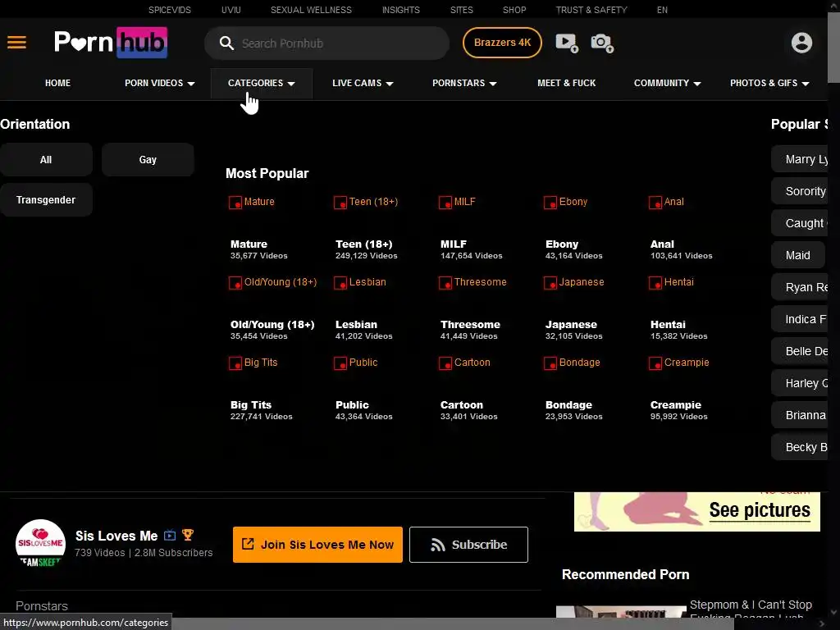This screenshot has width=840, height=630.
Task: Click the Caught popular search pill
Action: [x=801, y=223]
